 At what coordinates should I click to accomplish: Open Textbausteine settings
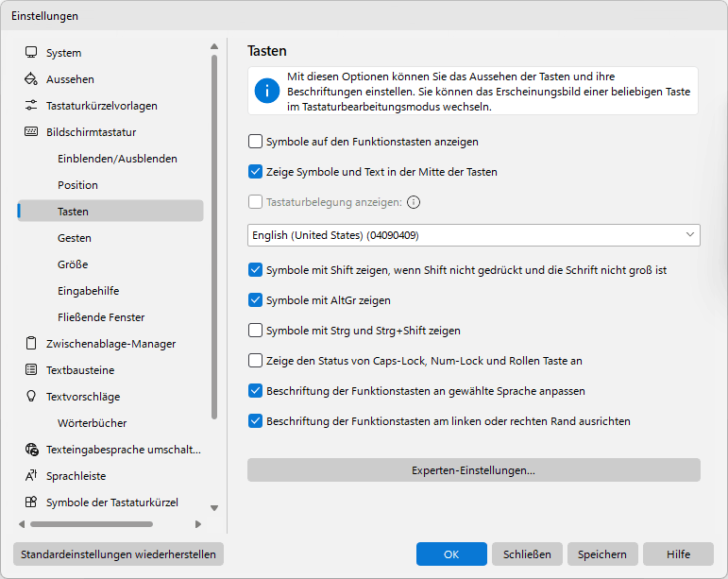tap(110, 370)
